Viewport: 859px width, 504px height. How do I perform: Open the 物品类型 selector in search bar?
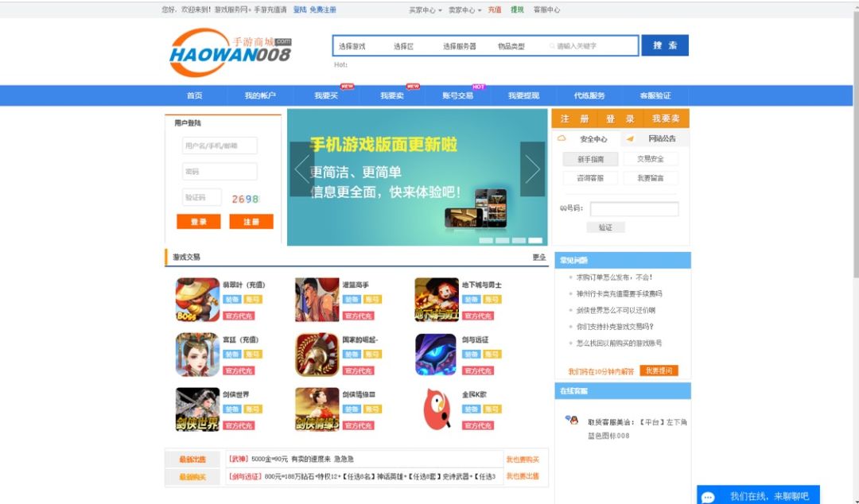tap(511, 46)
